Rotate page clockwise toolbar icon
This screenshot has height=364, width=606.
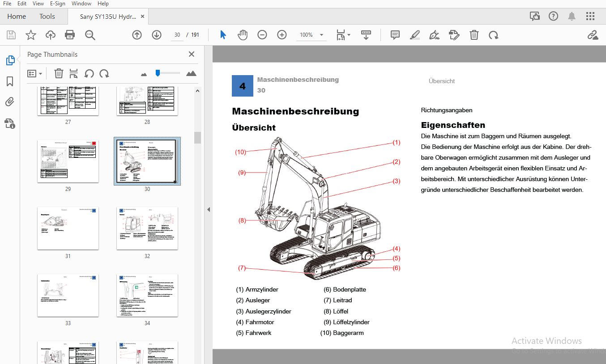tap(494, 35)
